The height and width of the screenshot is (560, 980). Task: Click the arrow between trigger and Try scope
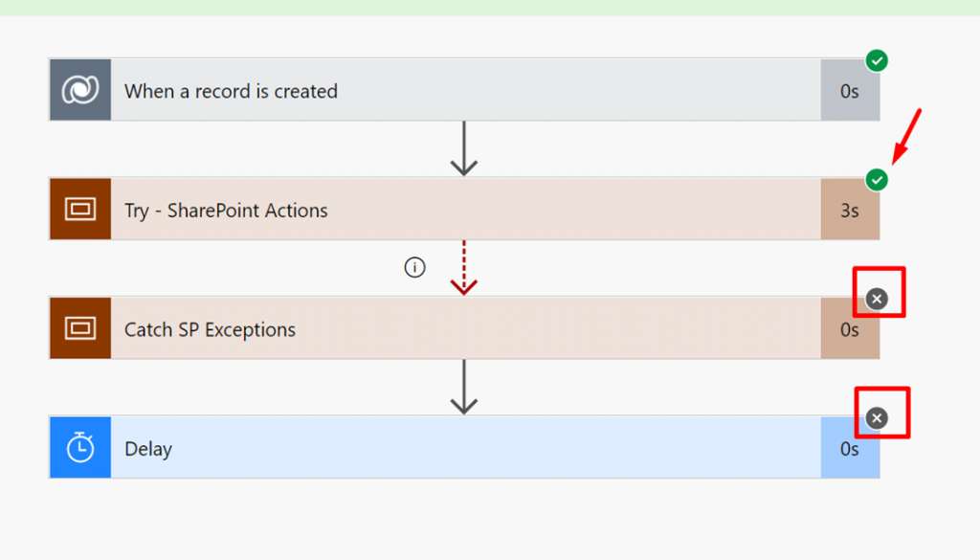click(464, 149)
